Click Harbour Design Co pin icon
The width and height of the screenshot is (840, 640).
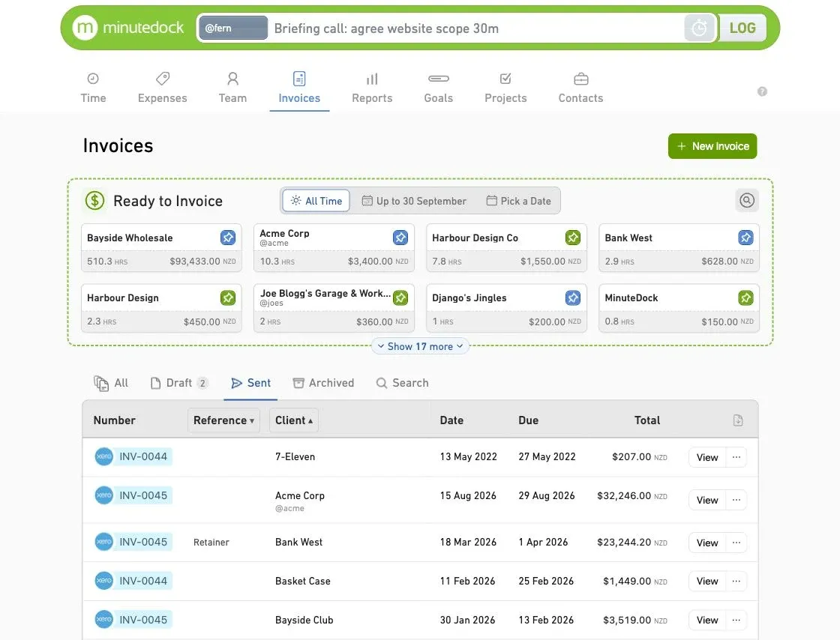tap(573, 237)
